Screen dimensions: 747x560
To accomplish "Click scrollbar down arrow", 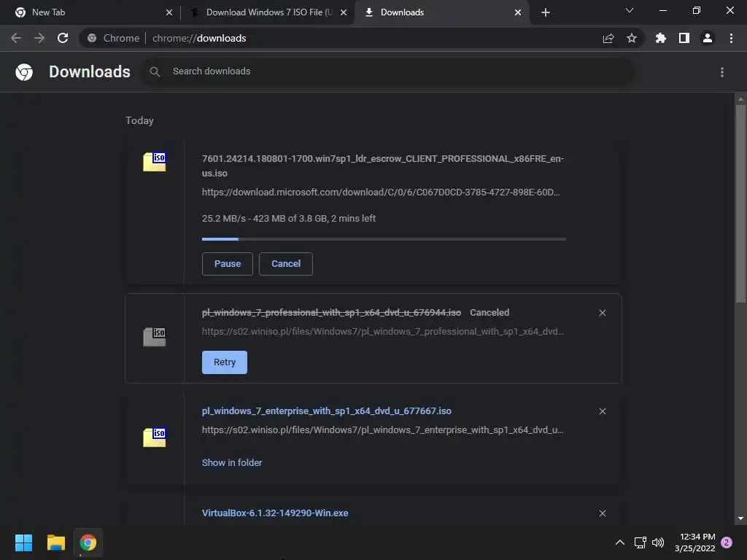I will pyautogui.click(x=740, y=518).
